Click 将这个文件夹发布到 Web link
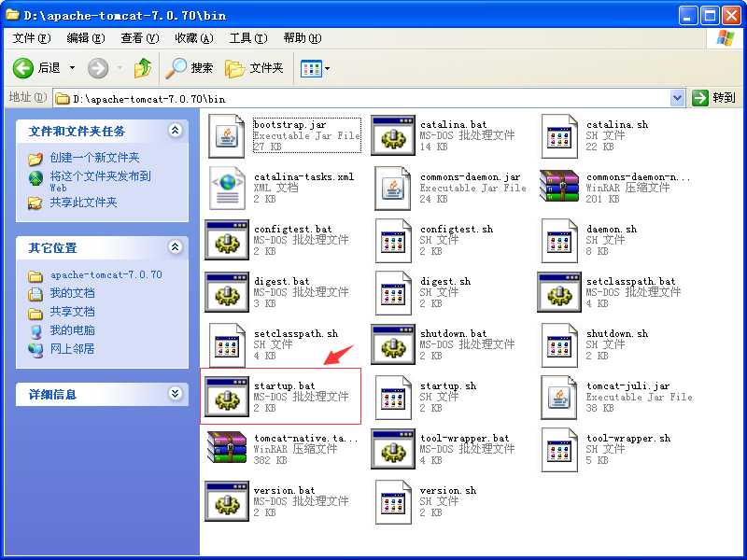This screenshot has width=747, height=560. point(101,181)
